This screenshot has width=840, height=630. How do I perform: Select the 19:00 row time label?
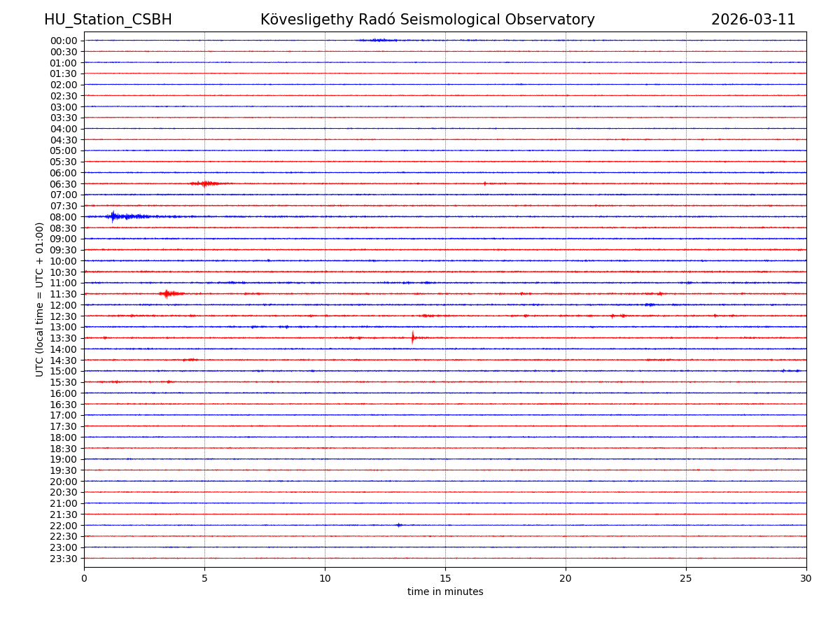click(x=64, y=459)
